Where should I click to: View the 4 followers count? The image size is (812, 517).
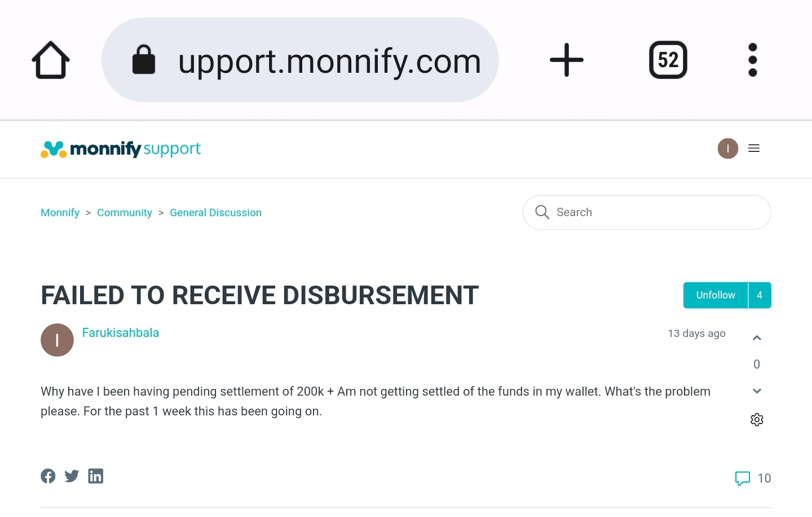pyautogui.click(x=760, y=295)
